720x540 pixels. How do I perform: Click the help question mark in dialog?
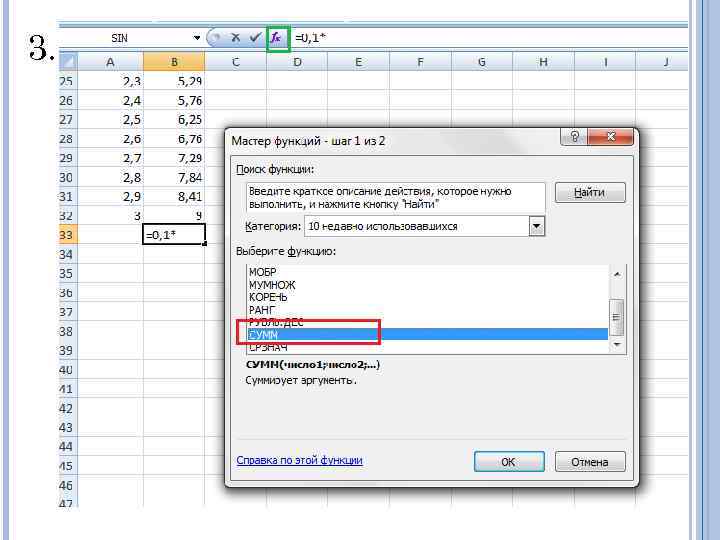tap(574, 136)
